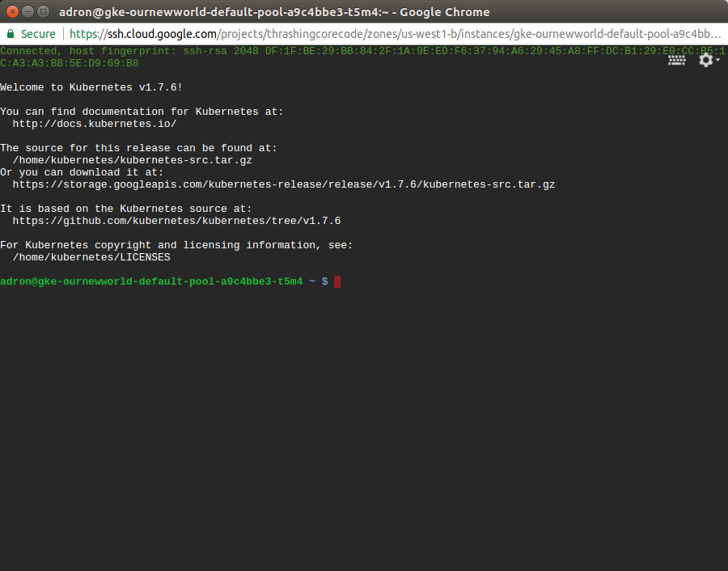Click the Welcome to Kubernetes v1.7.6! line
The height and width of the screenshot is (571, 728).
coord(91,87)
